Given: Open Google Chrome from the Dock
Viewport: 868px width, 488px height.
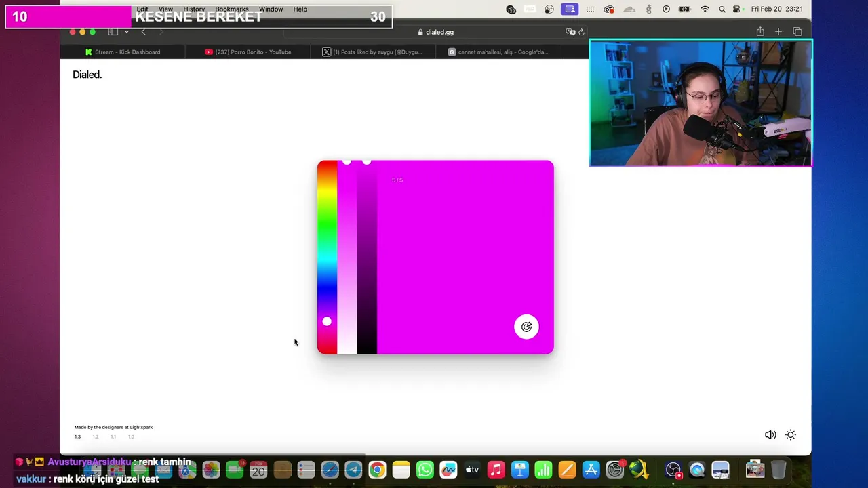Looking at the screenshot, I should click(x=377, y=470).
